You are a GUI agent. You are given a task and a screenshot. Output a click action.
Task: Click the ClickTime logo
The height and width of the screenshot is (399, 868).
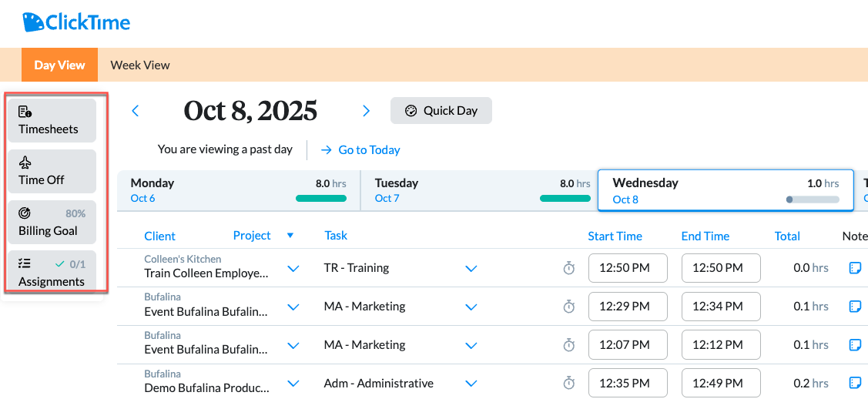(x=76, y=22)
